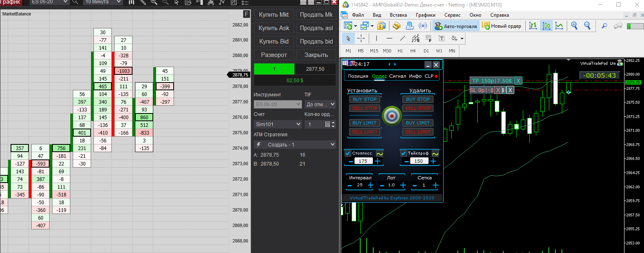This screenshot has width=644, height=253.
Task: Select the text label tool
Action: 442,38
